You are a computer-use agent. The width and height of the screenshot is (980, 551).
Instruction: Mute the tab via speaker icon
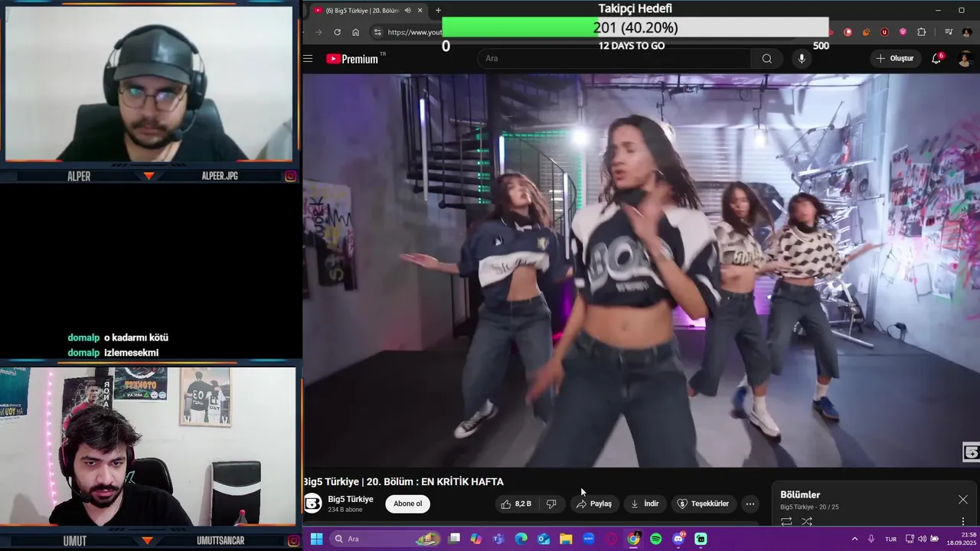[407, 10]
